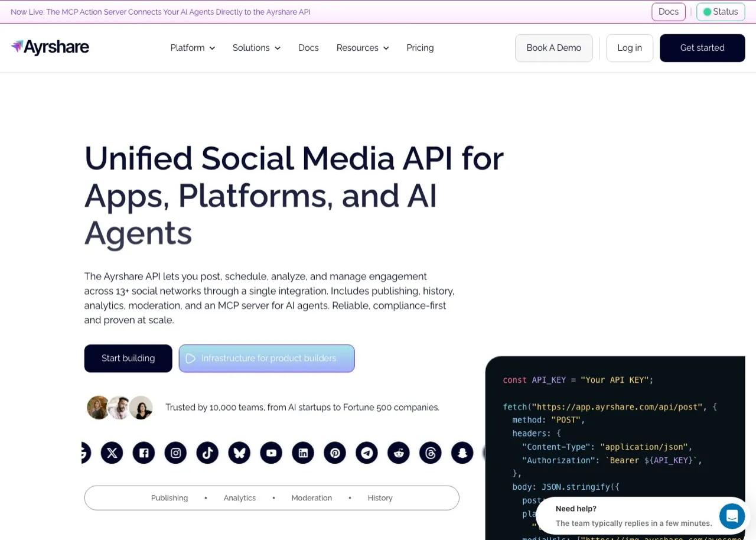Click the MCP Action Server announcement text
756x540 pixels.
[161, 12]
